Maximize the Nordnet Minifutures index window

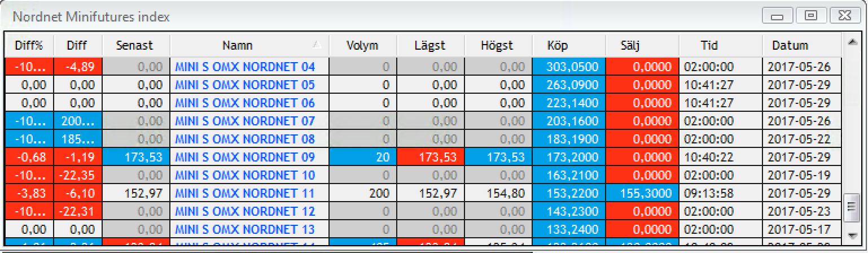pos(811,16)
